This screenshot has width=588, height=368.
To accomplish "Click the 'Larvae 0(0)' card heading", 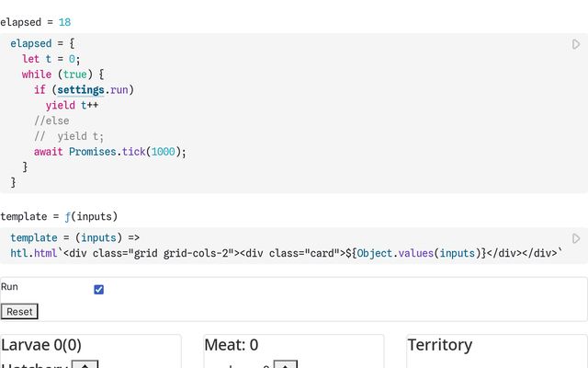I will pos(41,345).
